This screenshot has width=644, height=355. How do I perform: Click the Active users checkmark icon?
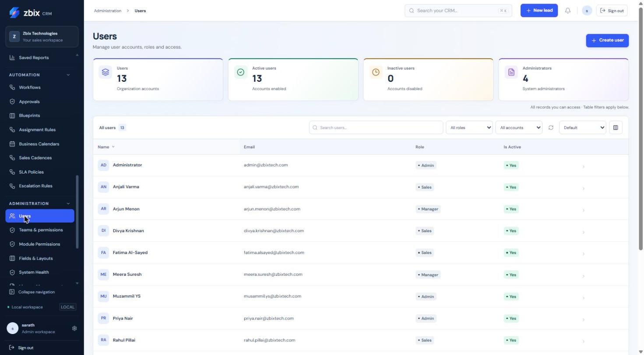tap(241, 72)
